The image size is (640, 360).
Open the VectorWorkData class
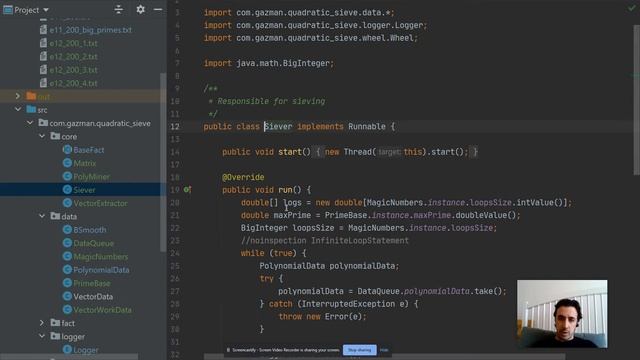(x=102, y=310)
